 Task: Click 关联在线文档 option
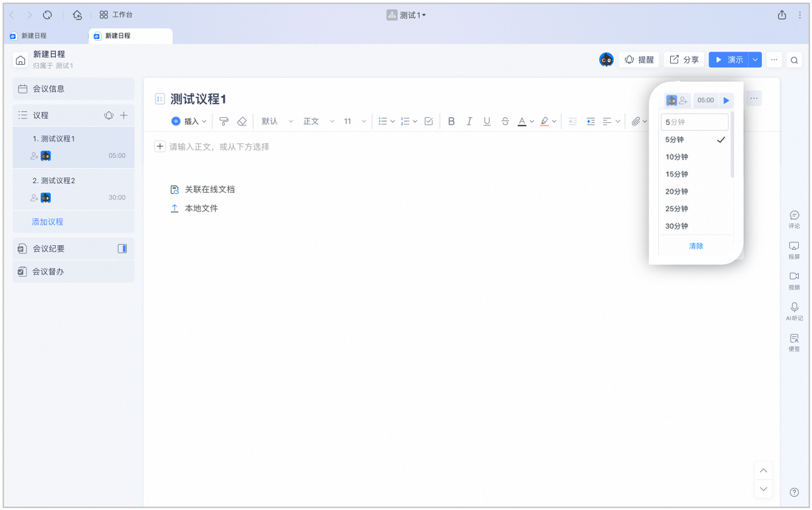coord(203,189)
